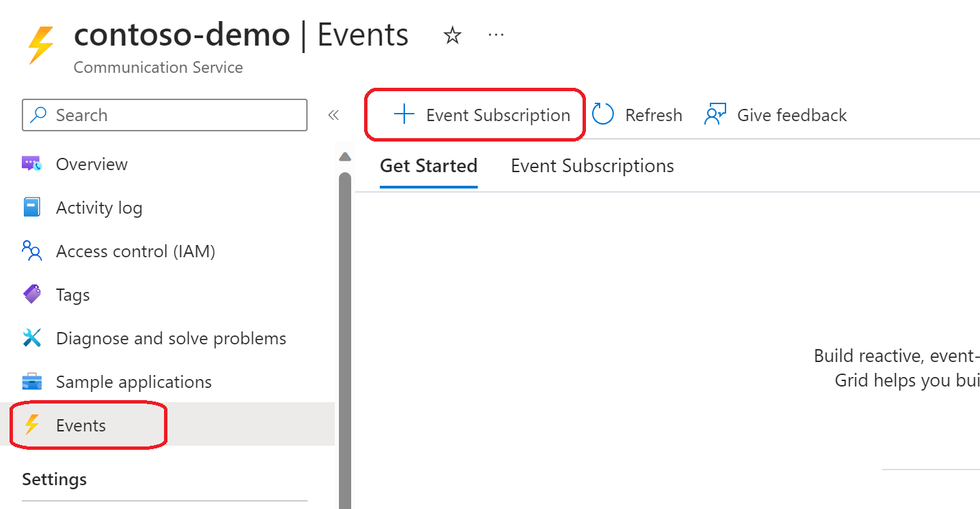Collapse the sidebar with double chevron
Screen dimensions: 980x509
coord(333,115)
